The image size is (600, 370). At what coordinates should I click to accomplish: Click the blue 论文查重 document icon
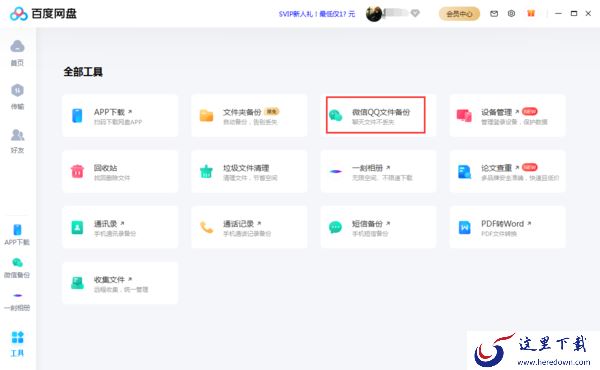click(x=464, y=171)
